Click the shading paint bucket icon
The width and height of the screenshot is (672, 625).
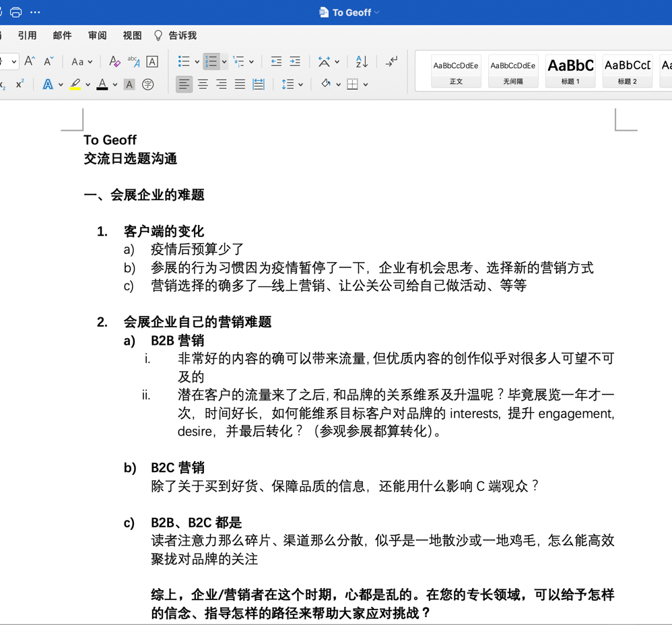pyautogui.click(x=326, y=84)
